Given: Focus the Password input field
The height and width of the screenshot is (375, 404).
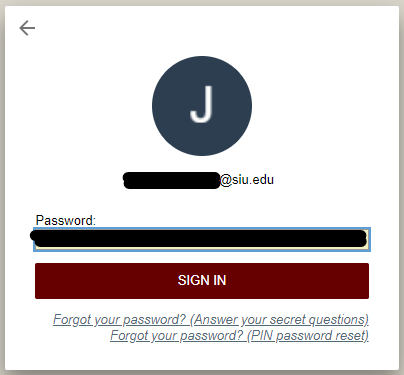Looking at the screenshot, I should (202, 239).
